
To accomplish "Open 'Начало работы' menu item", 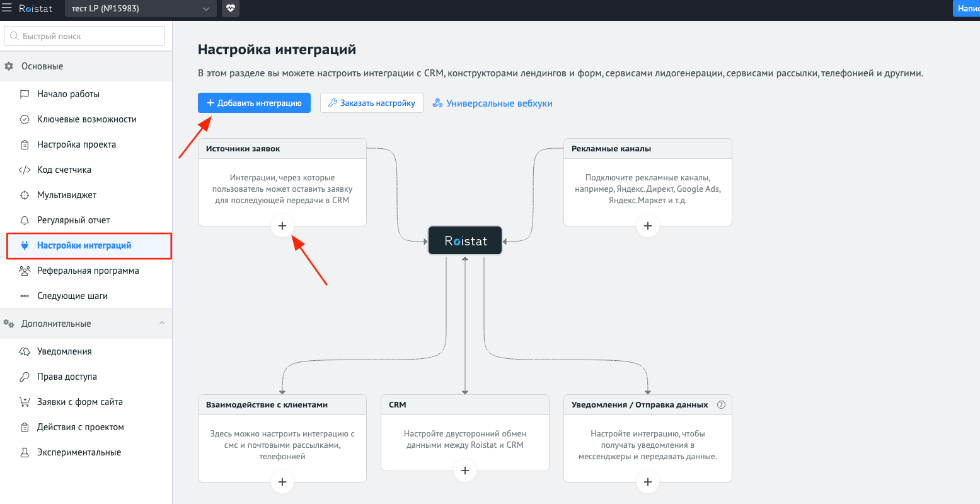I will (86, 94).
